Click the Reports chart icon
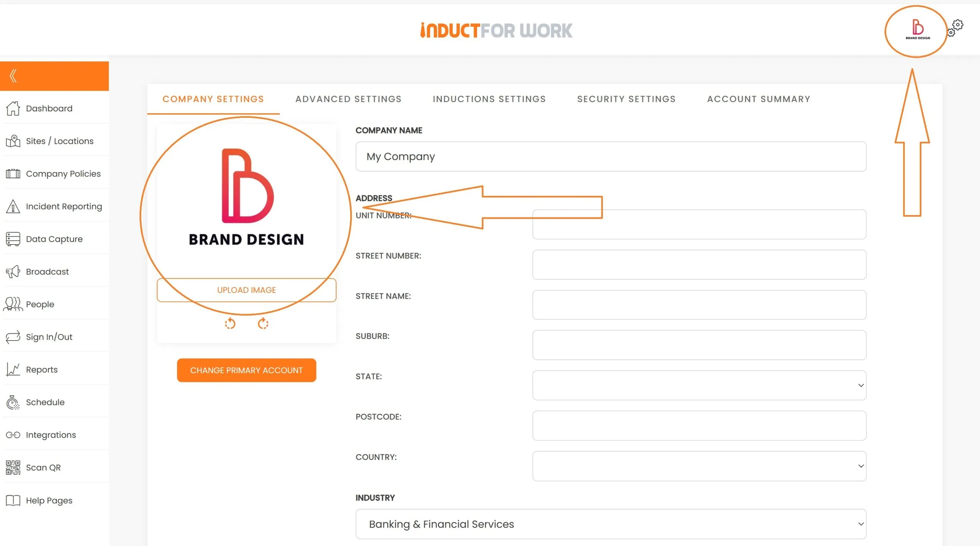 13,370
